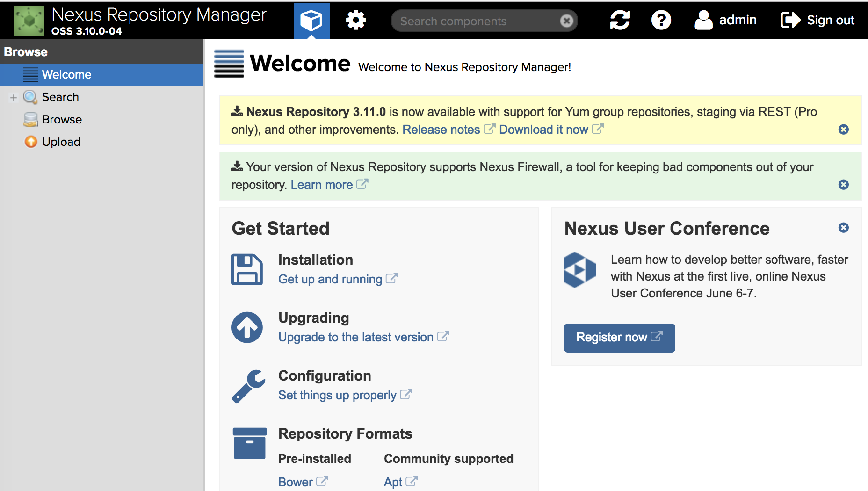Image resolution: width=868 pixels, height=491 pixels.
Task: Click the Pre-installed heading
Action: point(315,459)
